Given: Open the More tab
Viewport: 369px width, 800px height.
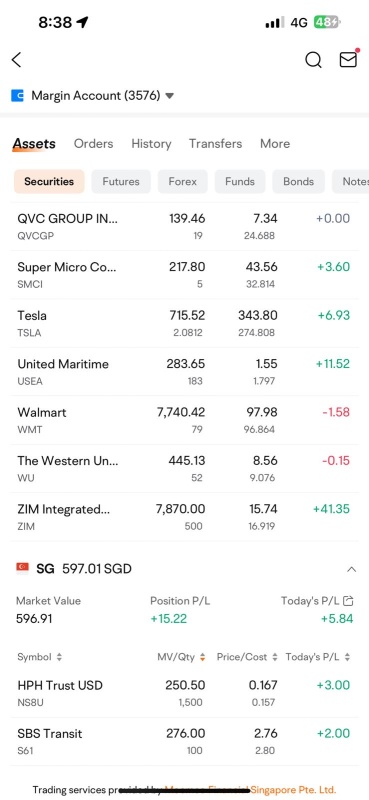Looking at the screenshot, I should pos(275,144).
